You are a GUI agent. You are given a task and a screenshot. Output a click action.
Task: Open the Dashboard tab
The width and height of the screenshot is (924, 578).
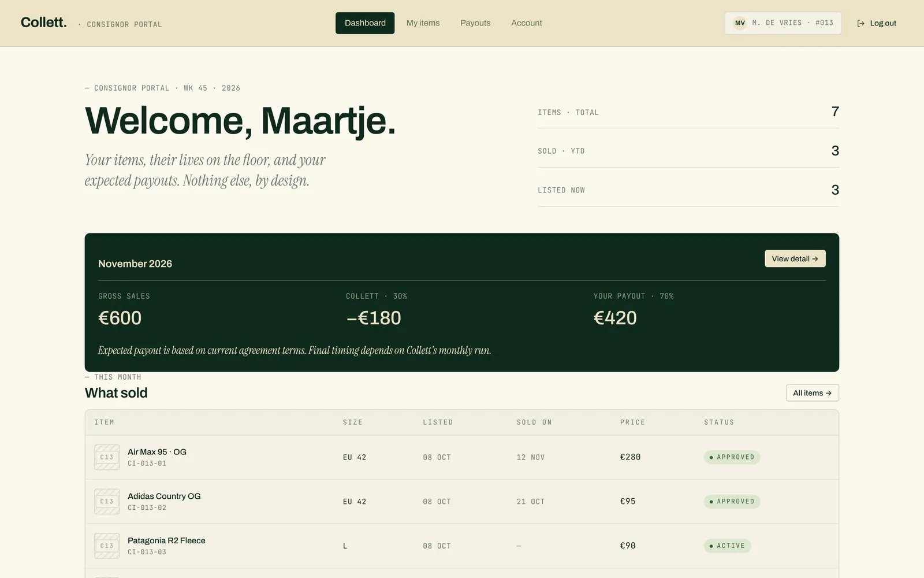pyautogui.click(x=365, y=23)
